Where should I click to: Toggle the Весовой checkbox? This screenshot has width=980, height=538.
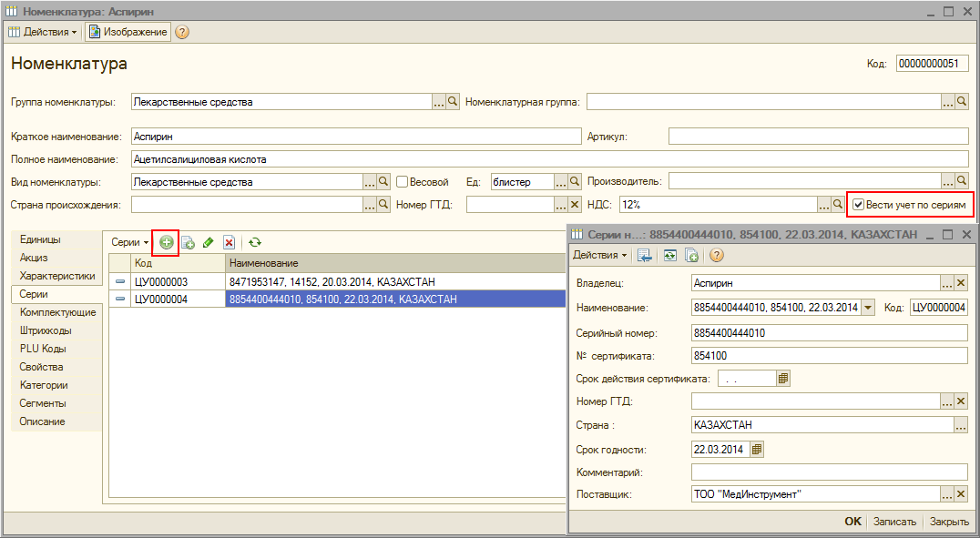click(x=402, y=181)
